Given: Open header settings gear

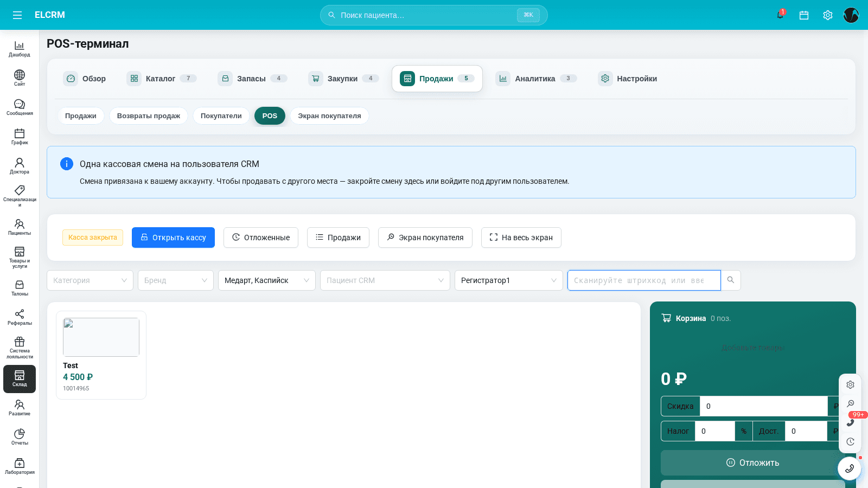Looking at the screenshot, I should click(x=827, y=15).
